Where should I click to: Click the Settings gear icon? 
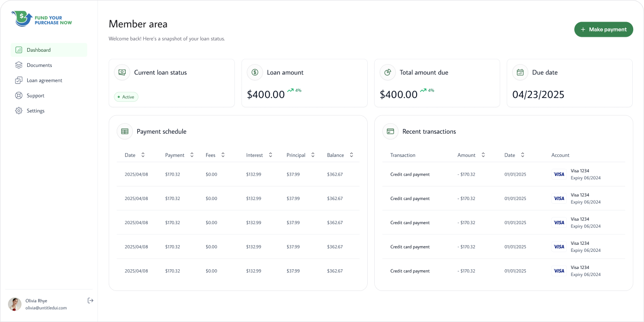(19, 110)
